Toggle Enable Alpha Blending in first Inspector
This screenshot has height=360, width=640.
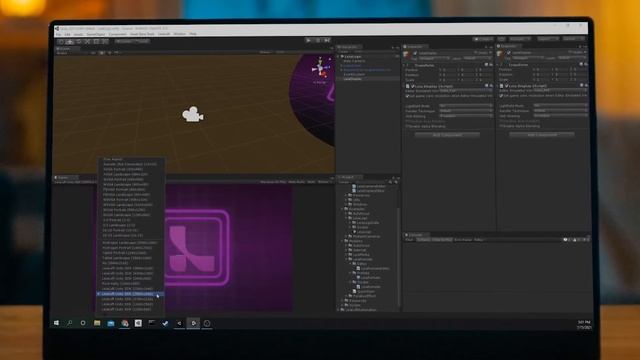pos(407,126)
